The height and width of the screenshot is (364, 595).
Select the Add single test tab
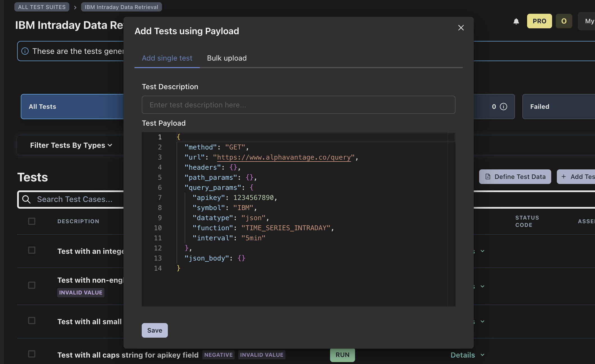pyautogui.click(x=167, y=58)
